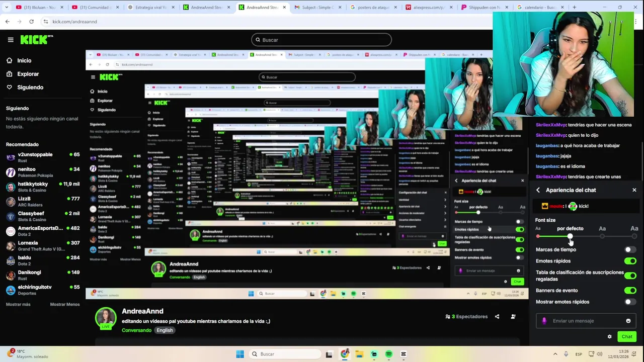Open File Explorer from taskbar

[x=359, y=354]
